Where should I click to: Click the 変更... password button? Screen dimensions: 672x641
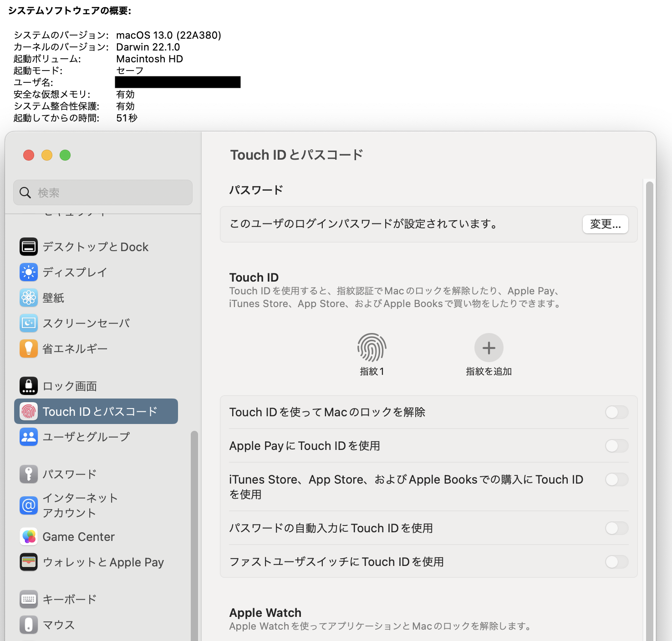click(606, 224)
